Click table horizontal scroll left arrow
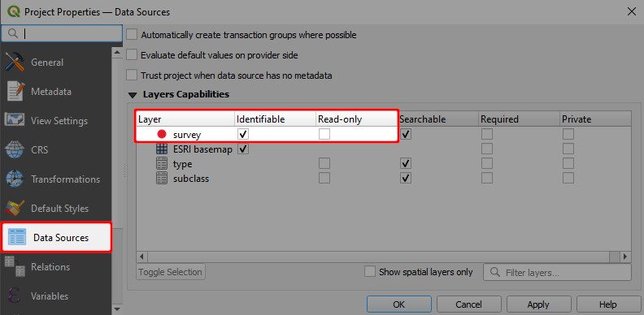Viewport: 644px width, 315px height. click(141, 257)
